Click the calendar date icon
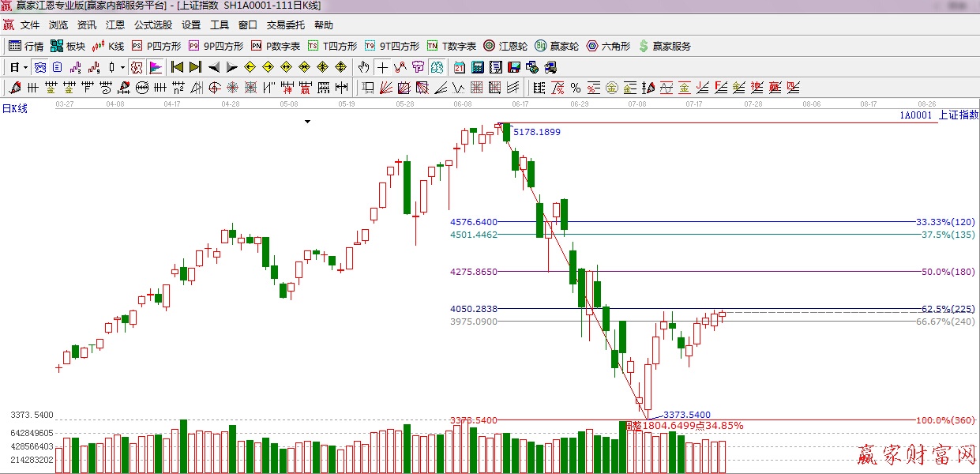 pos(460,67)
